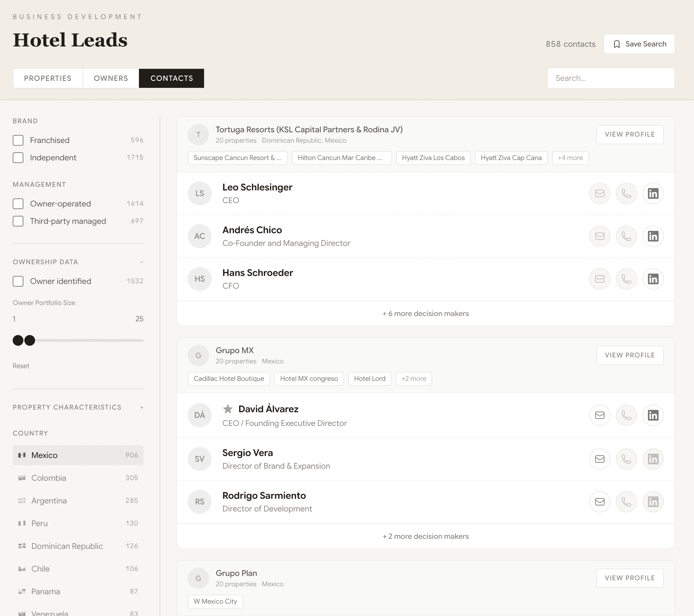The image size is (694, 616).
Task: Click the email icon for David Álvarez
Action: (x=599, y=415)
